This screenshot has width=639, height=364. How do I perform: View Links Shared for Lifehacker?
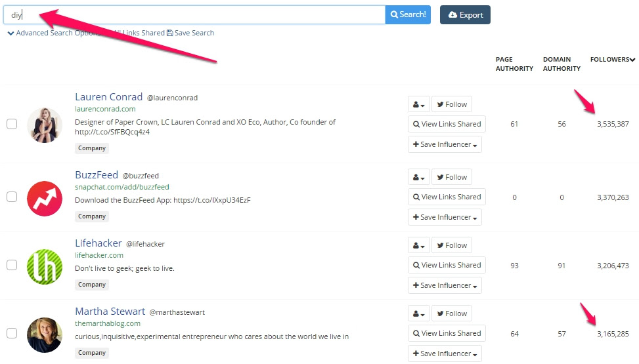pos(447,265)
